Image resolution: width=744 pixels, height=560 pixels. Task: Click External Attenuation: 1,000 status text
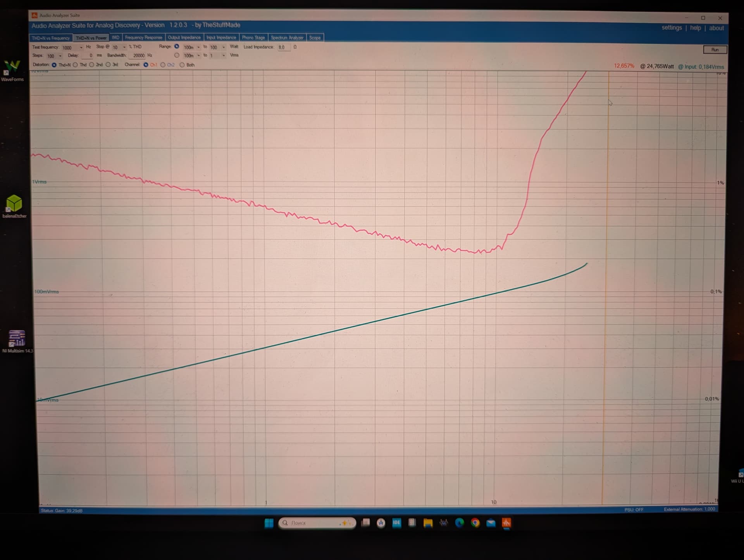coord(689,509)
